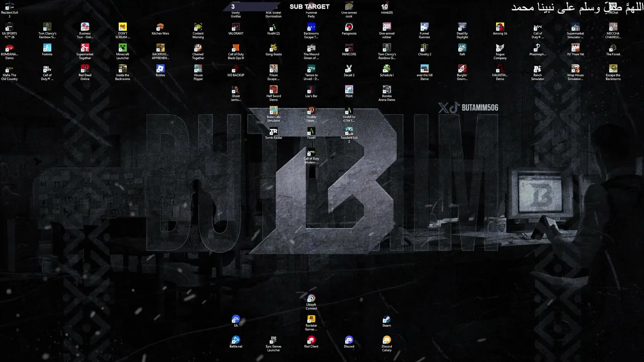Open the Boba Cafe Simulator shortcut
The image size is (644, 362).
(274, 115)
